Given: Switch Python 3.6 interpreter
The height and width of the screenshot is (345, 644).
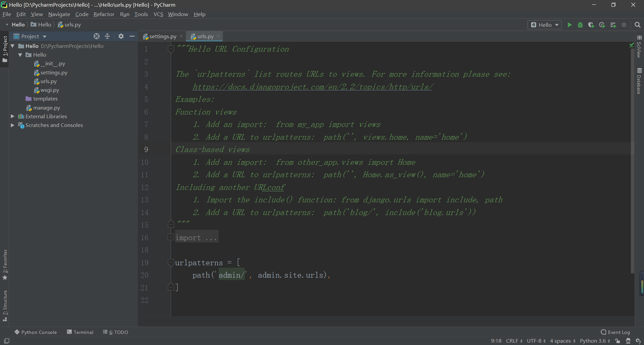Looking at the screenshot, I should (x=595, y=341).
